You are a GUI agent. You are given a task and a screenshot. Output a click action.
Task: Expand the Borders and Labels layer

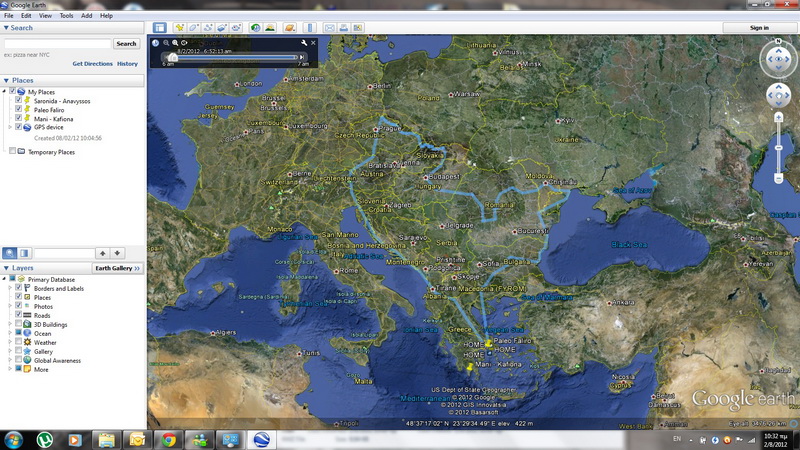click(11, 288)
